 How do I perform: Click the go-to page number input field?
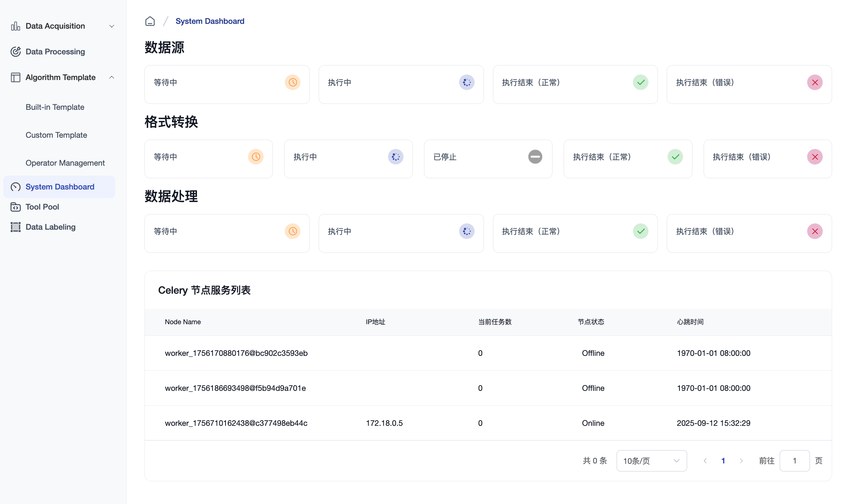tap(794, 461)
